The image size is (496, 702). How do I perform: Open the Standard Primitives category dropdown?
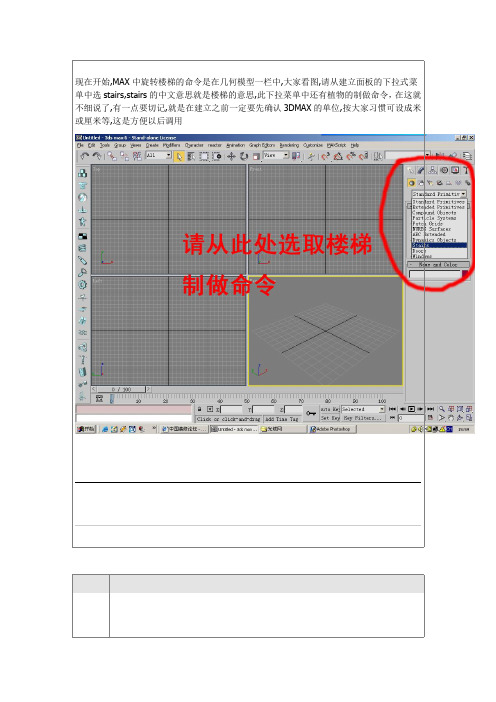pyautogui.click(x=439, y=194)
